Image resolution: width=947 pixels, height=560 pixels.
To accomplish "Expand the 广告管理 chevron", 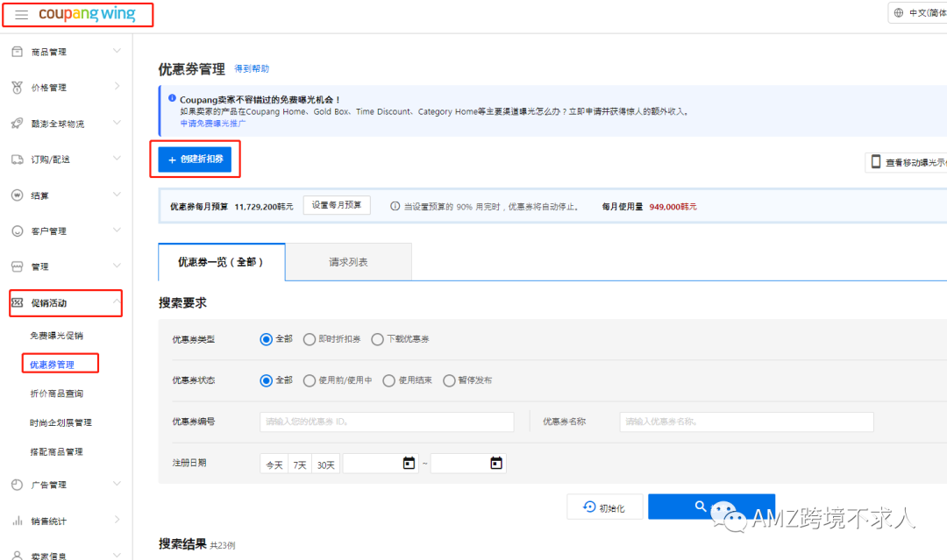I will pyautogui.click(x=117, y=484).
